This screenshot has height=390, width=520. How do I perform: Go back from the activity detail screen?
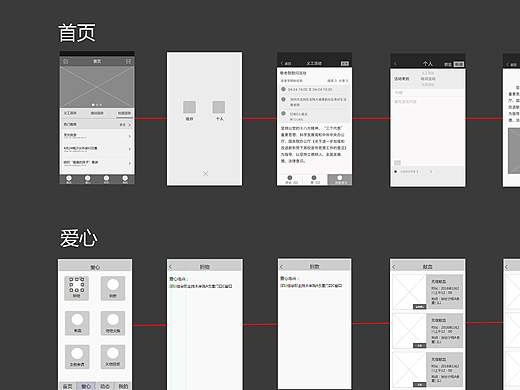click(x=286, y=63)
